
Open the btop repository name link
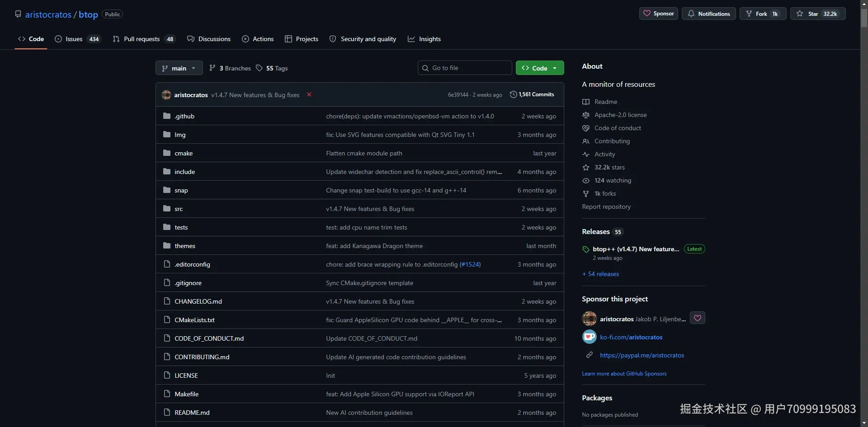(x=88, y=14)
